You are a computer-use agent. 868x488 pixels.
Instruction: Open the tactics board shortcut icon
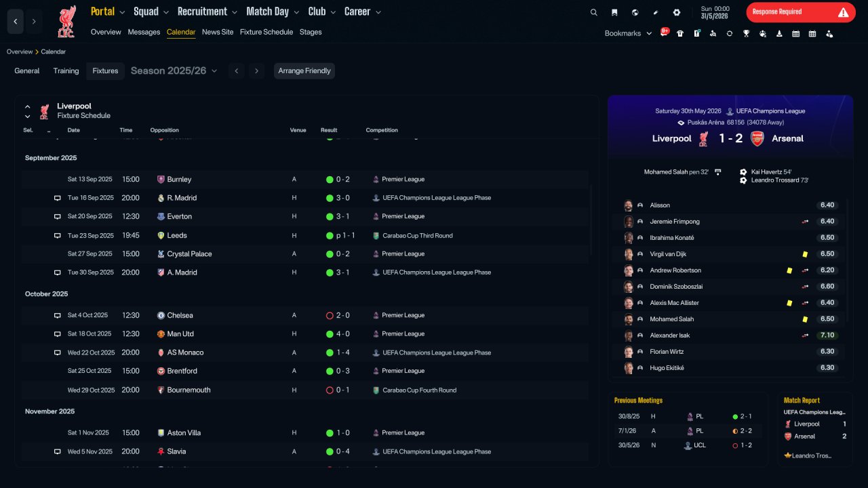[696, 33]
